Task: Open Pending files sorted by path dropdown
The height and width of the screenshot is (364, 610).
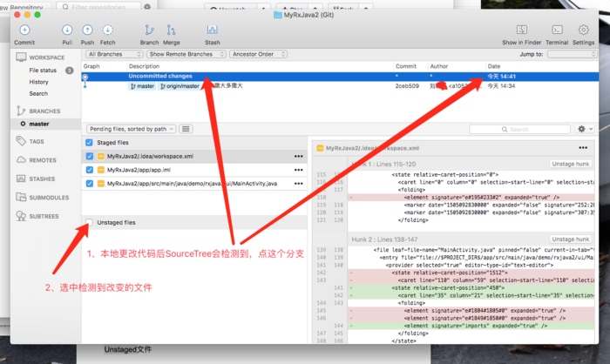Action: tap(131, 129)
